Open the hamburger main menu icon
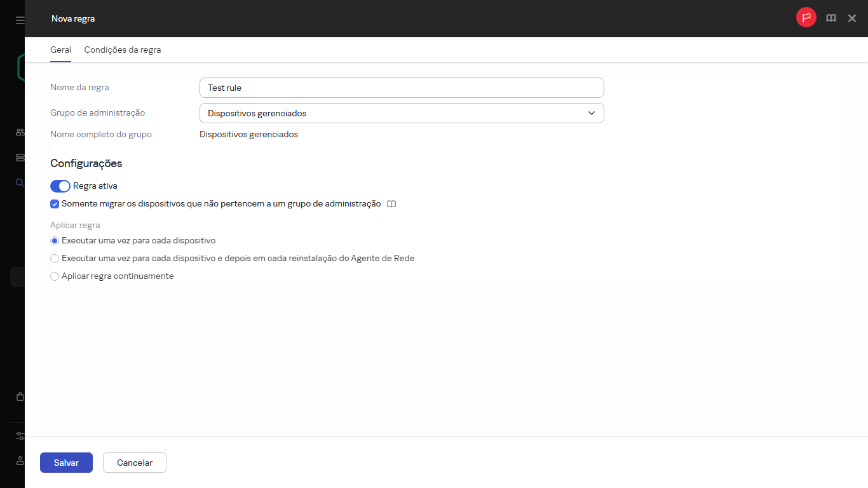 click(x=20, y=20)
